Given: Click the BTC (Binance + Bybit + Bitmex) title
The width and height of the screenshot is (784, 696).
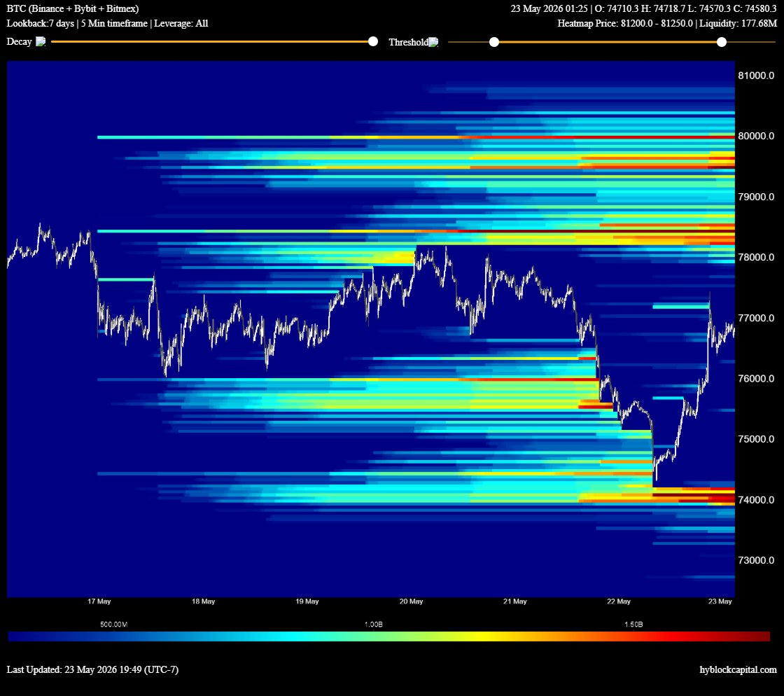Looking at the screenshot, I should click(x=73, y=8).
